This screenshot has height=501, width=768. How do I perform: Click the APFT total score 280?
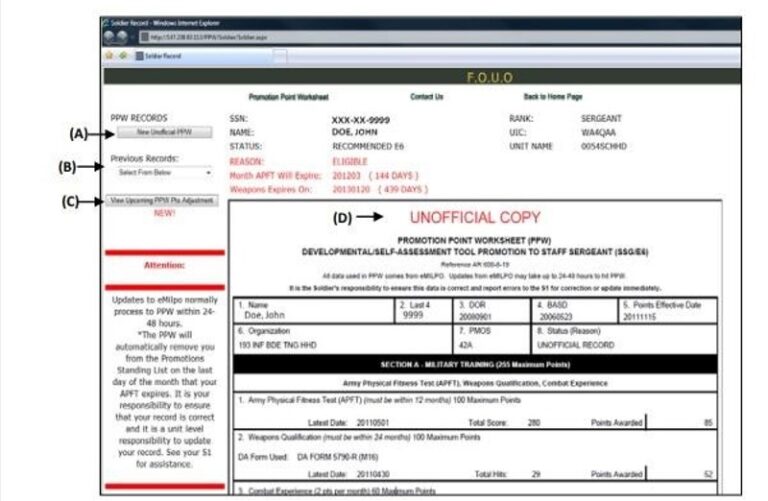534,423
